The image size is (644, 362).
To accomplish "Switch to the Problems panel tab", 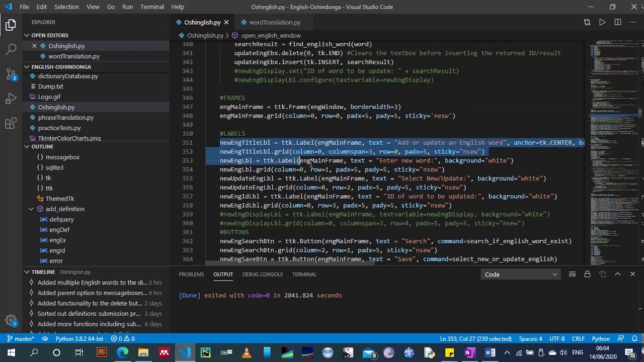I will coord(192,274).
